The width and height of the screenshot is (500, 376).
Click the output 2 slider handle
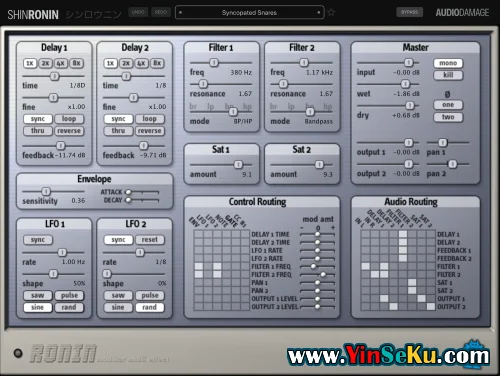(x=409, y=164)
